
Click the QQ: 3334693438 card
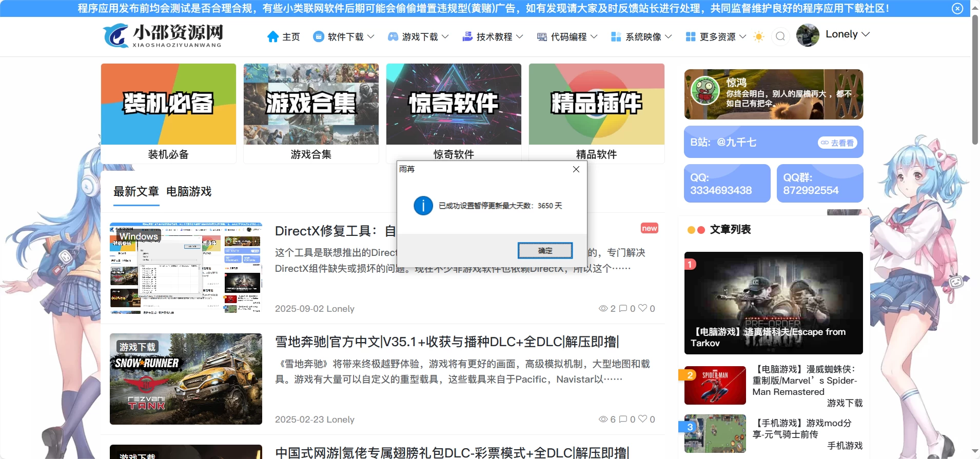pos(727,184)
